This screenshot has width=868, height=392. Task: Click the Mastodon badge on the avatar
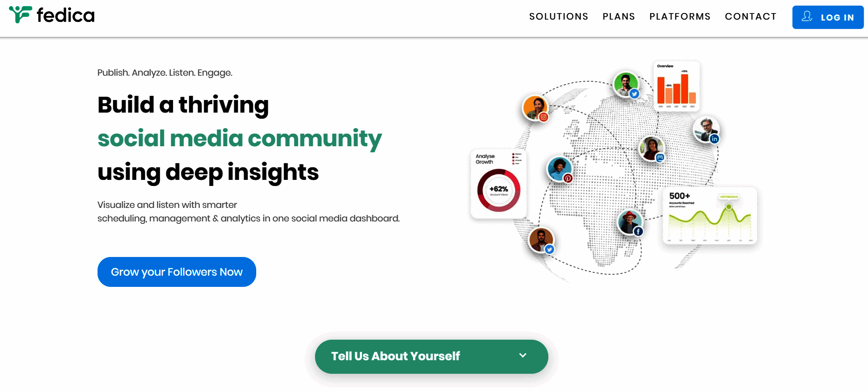coord(660,158)
